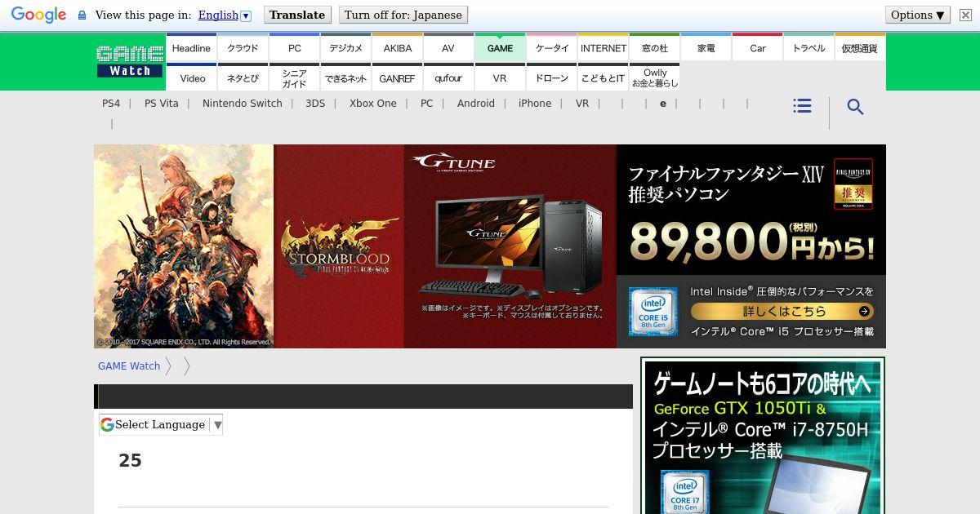Open the こどもとIT tab

pos(604,78)
